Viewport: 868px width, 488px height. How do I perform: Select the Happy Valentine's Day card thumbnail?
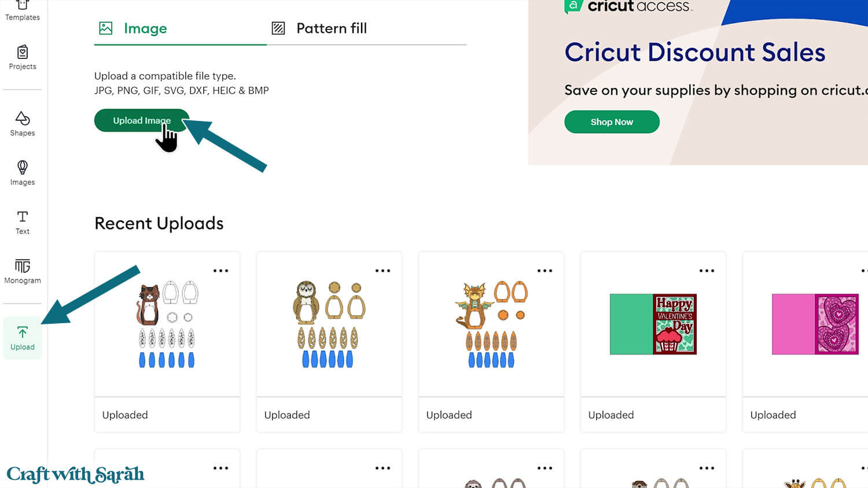[x=653, y=324]
